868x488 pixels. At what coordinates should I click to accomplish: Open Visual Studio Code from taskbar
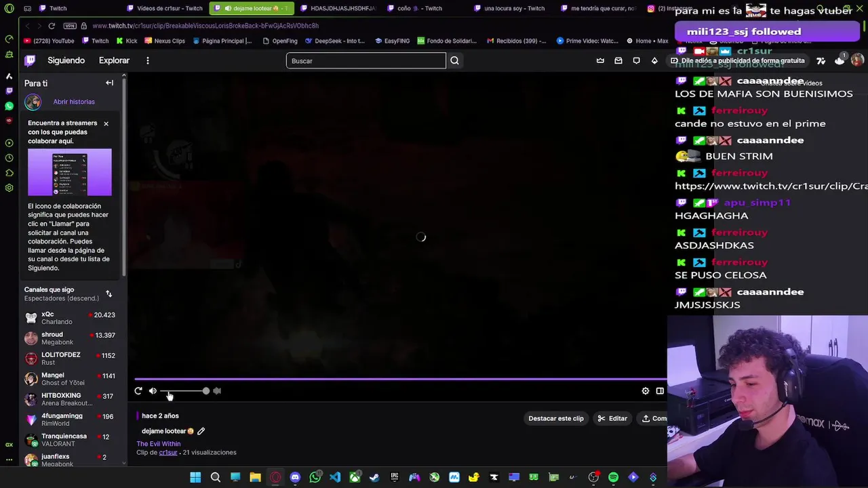(x=335, y=477)
